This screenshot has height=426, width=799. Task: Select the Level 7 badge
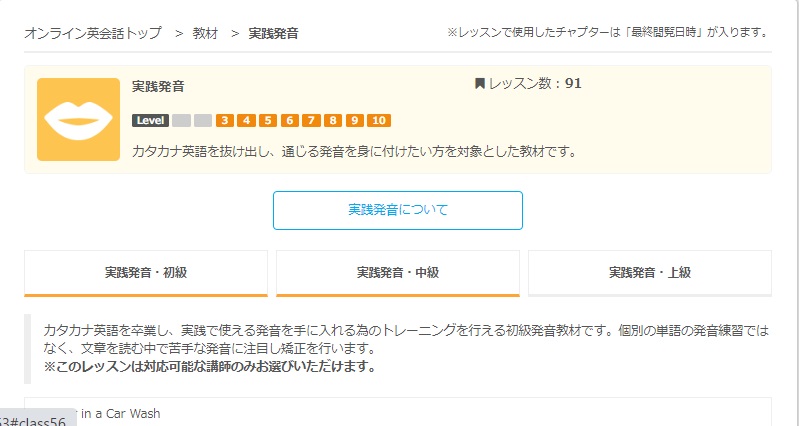[311, 121]
